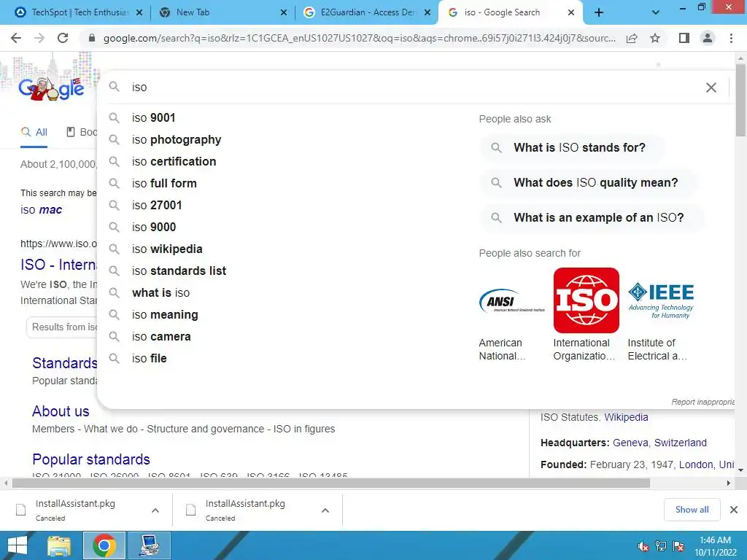Open the side panel icon
The height and width of the screenshot is (560, 747).
[x=684, y=38]
